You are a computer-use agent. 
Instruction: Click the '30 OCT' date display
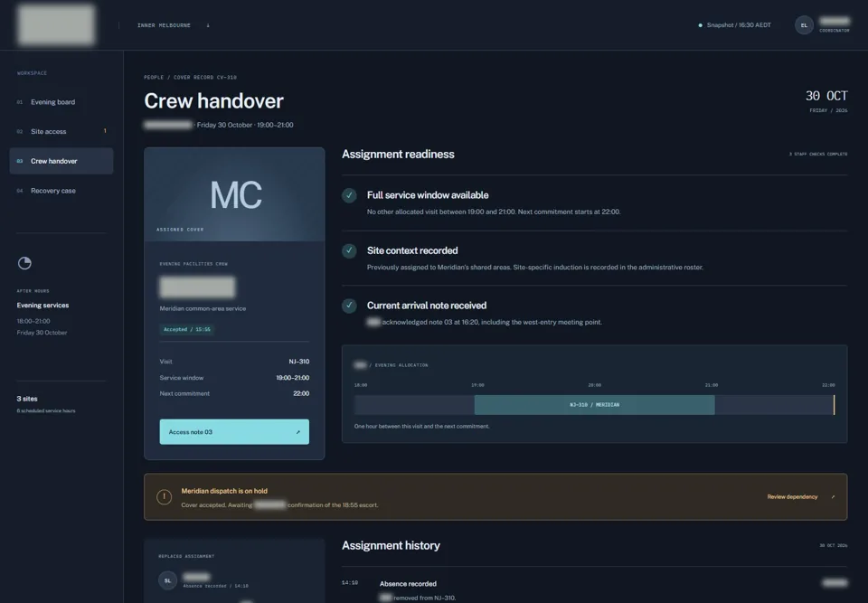pyautogui.click(x=826, y=96)
